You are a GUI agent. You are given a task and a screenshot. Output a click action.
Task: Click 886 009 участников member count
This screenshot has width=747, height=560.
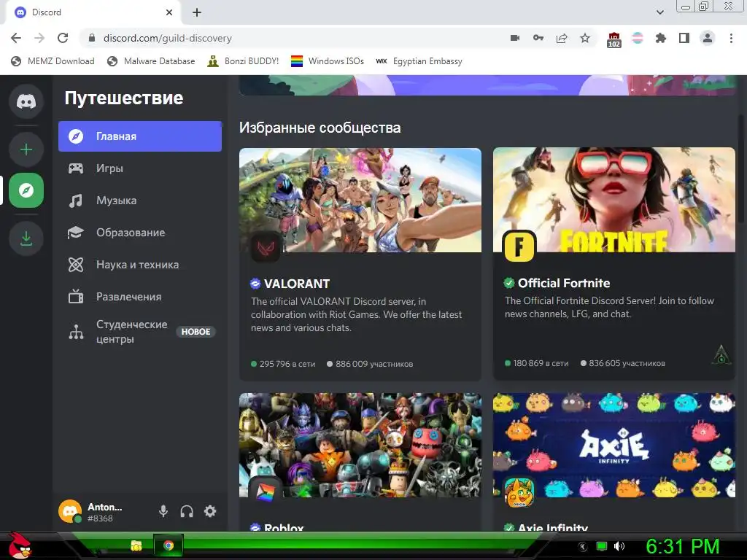pyautogui.click(x=370, y=364)
